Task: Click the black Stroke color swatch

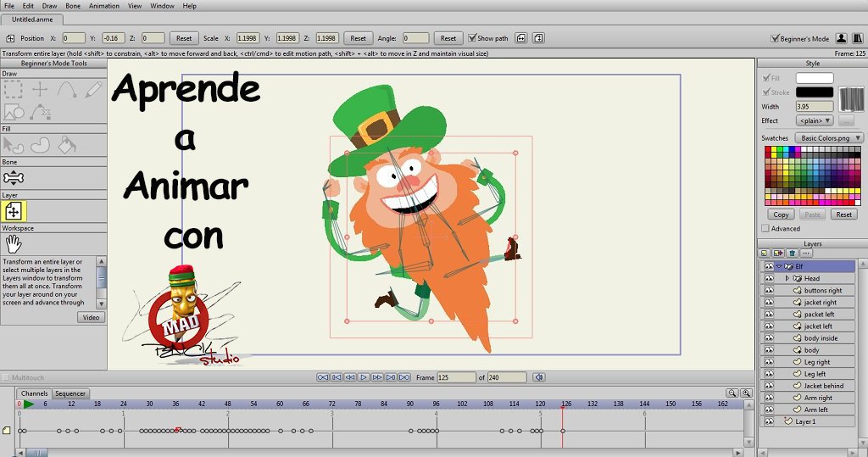Action: click(x=815, y=92)
